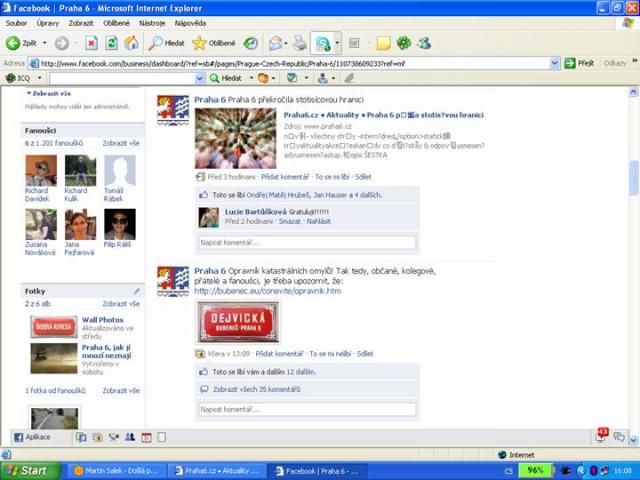
Task: Go to the Home page icon
Action: pyautogui.click(x=131, y=43)
